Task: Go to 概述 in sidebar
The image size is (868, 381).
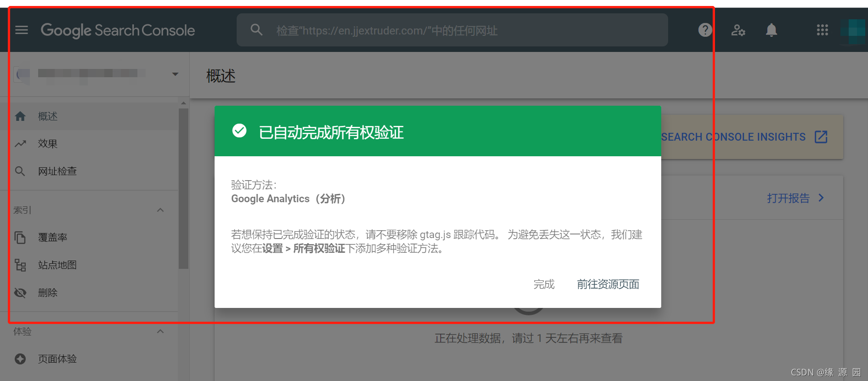Action: click(89, 116)
